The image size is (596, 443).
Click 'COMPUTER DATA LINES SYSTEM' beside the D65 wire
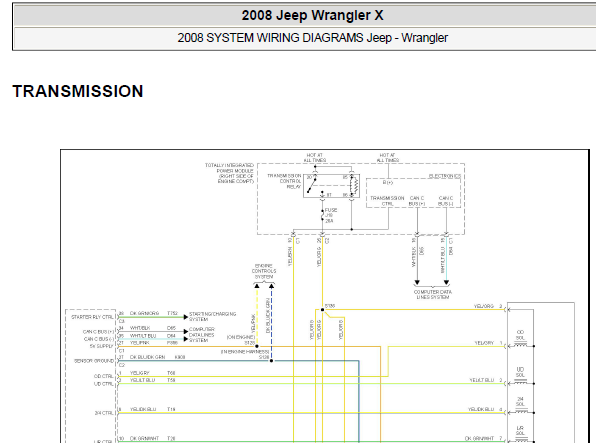pos(202,335)
